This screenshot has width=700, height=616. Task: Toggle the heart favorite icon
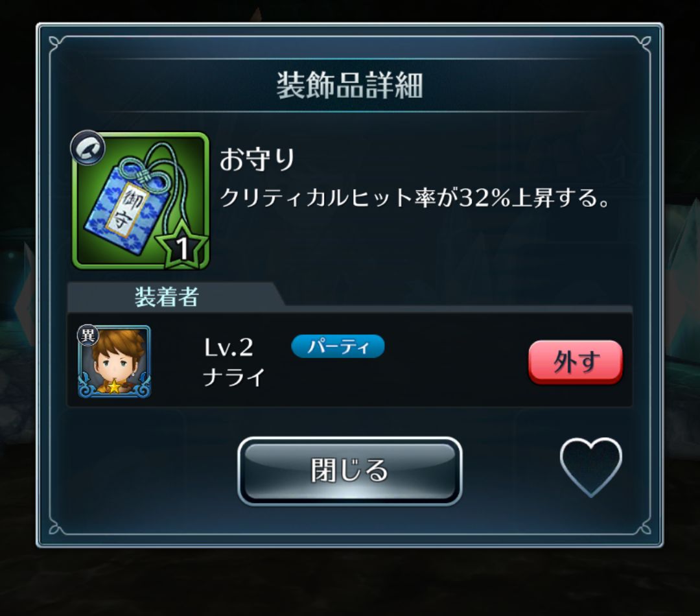tap(590, 468)
